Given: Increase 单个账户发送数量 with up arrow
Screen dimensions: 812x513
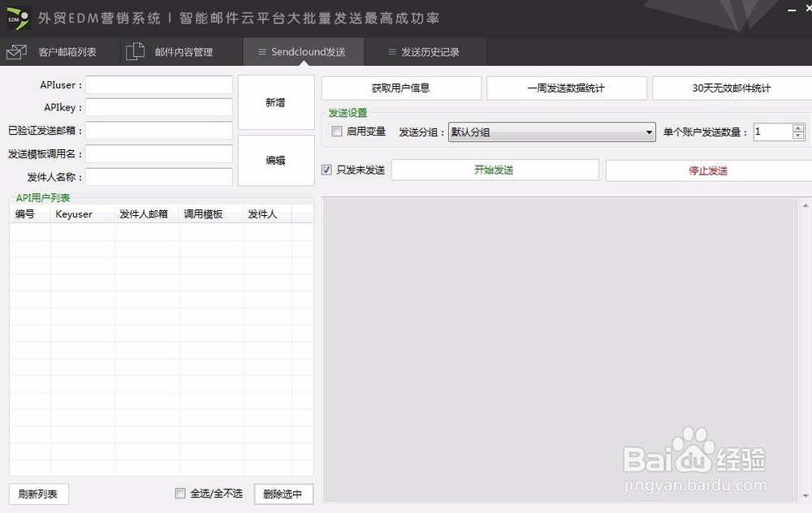Looking at the screenshot, I should tap(798, 127).
